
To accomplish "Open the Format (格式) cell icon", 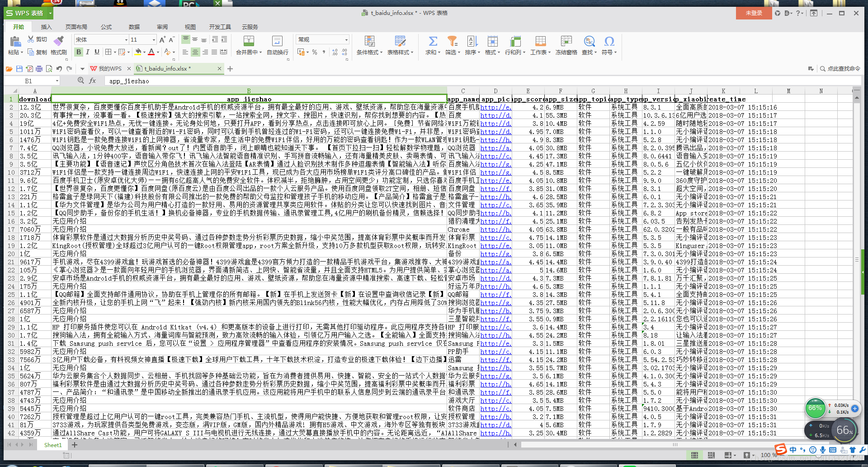I will point(492,41).
